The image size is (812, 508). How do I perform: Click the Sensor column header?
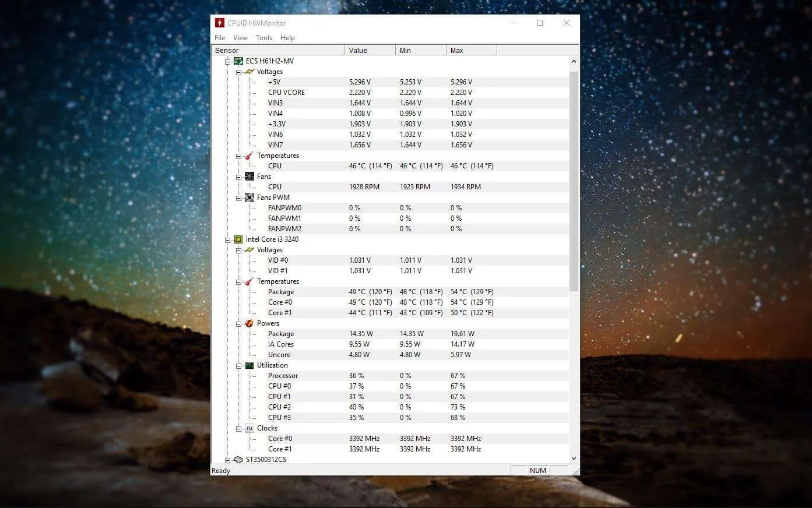pos(278,51)
